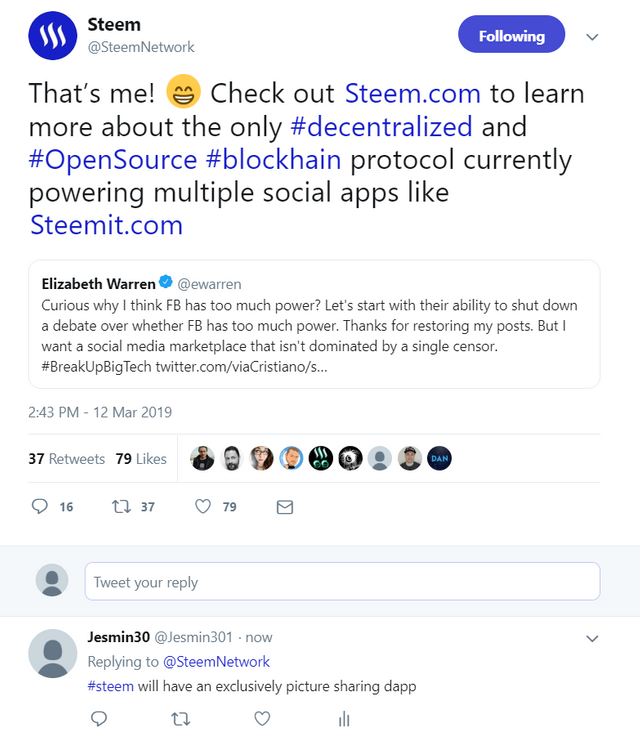View tweet activity bar chart icon
Screen dimensions: 640x735
pyautogui.click(x=344, y=719)
